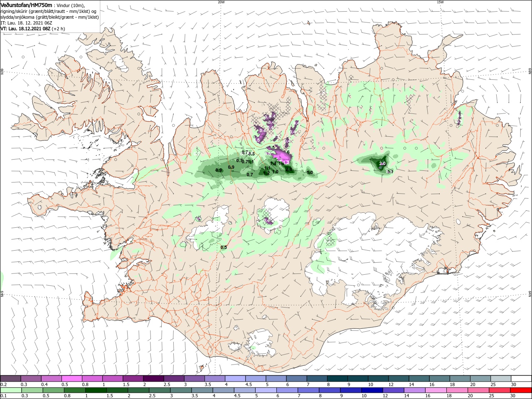Viewport: 532px width, 399px height.
Task: Pick the snow scale swatch between 0.4 and 0.5
Action: (x=51, y=379)
